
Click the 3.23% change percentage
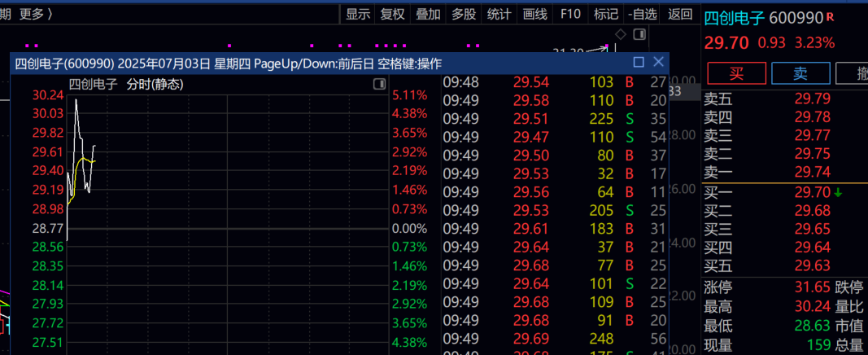(x=814, y=42)
